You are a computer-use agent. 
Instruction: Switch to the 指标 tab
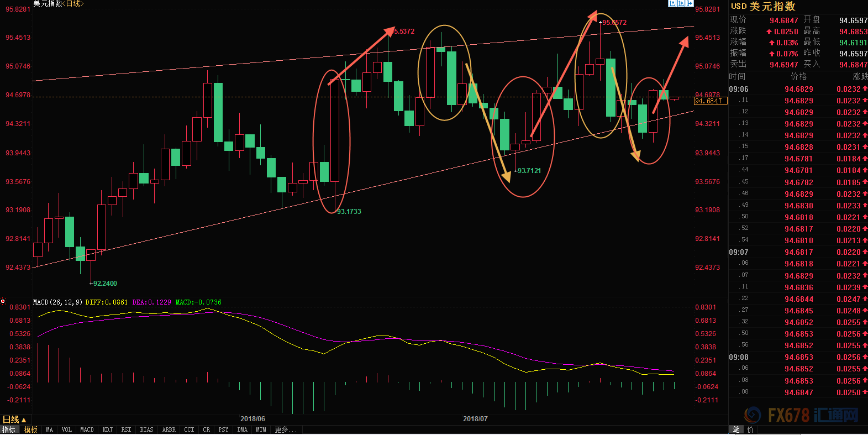point(9,429)
